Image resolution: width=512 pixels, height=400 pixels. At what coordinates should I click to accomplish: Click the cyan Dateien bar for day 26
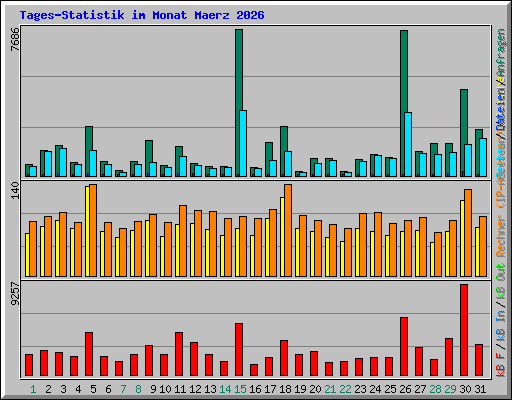point(408,144)
